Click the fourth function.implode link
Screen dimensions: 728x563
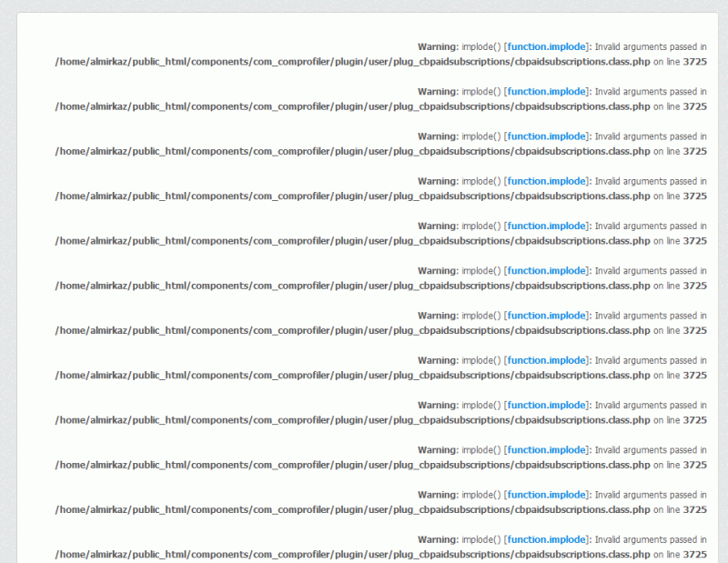(546, 181)
